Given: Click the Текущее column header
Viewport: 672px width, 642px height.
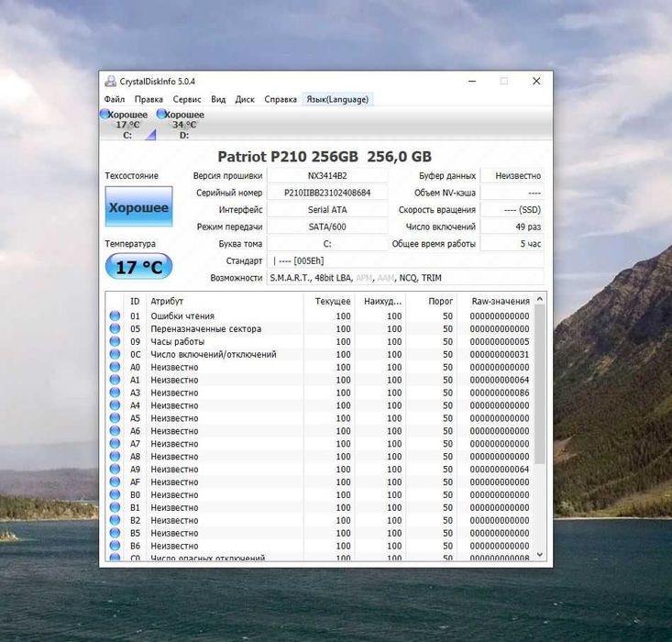Looking at the screenshot, I should click(x=329, y=301).
